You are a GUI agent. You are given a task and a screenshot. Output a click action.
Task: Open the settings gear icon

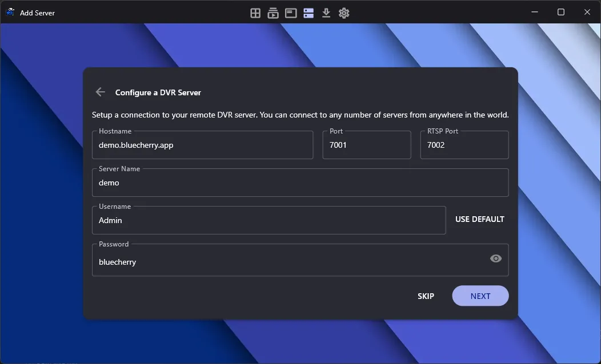point(344,13)
